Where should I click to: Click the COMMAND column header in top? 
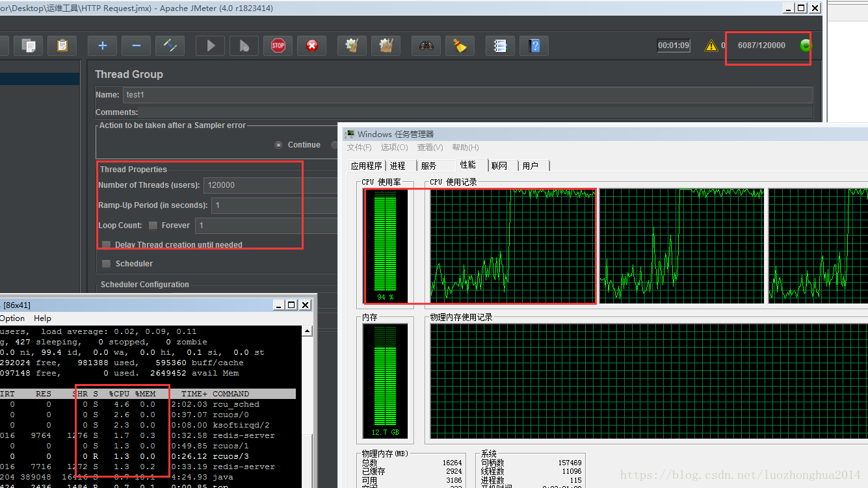[x=231, y=394]
